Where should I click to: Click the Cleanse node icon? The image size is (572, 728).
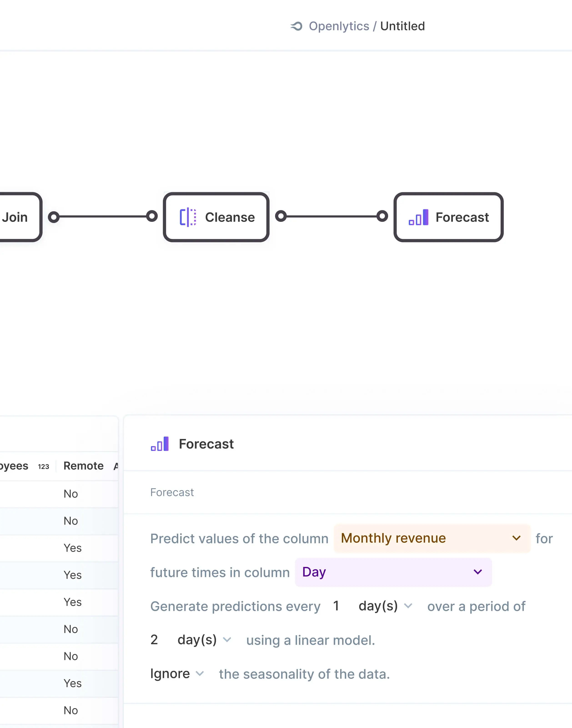coord(188,217)
